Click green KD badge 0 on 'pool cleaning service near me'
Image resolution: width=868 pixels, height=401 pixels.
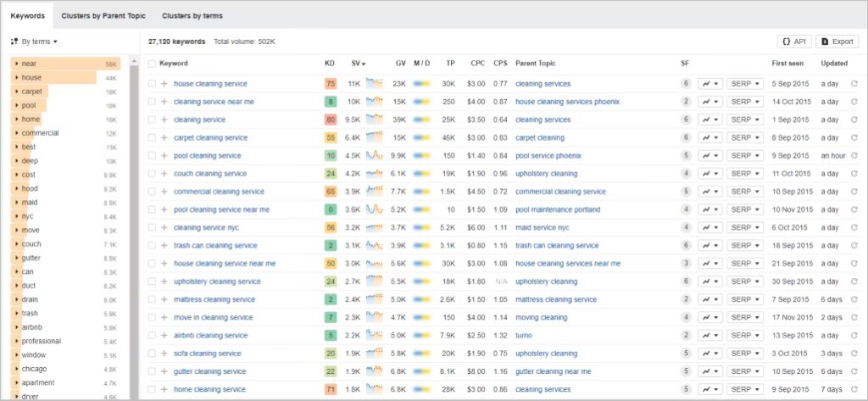(331, 209)
